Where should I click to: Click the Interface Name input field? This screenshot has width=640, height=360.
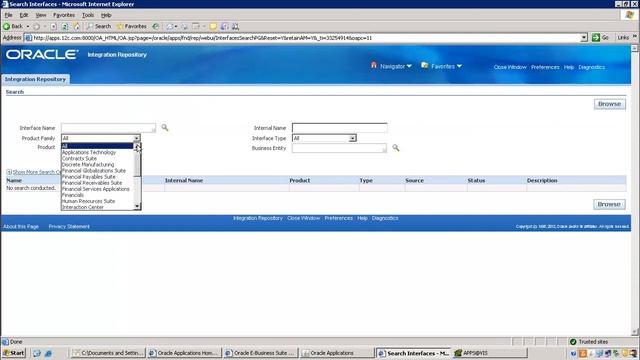[109, 128]
